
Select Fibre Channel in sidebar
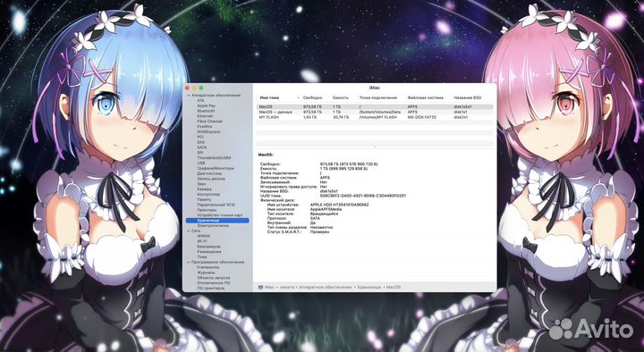(x=209, y=122)
